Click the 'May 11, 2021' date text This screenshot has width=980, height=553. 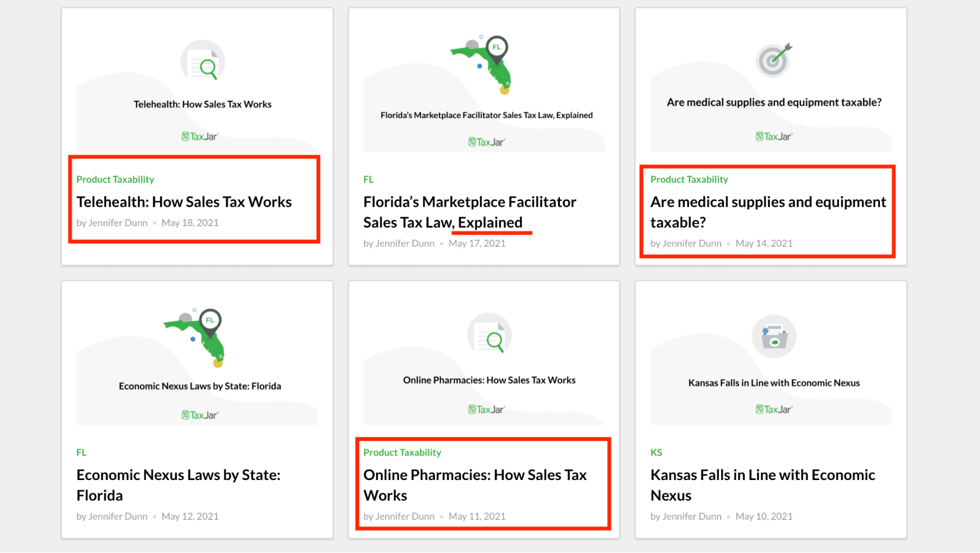point(477,516)
